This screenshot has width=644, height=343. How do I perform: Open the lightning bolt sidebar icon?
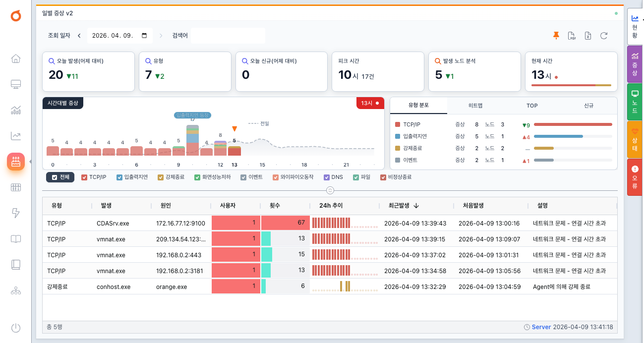[16, 213]
